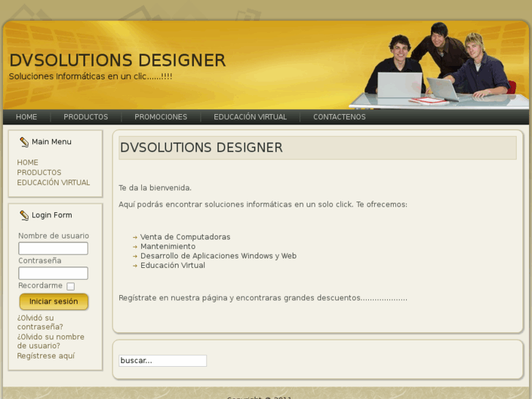The image size is (532, 399).
Task: Click the banner tagline Soluciones Informáticas
Action: coord(91,76)
